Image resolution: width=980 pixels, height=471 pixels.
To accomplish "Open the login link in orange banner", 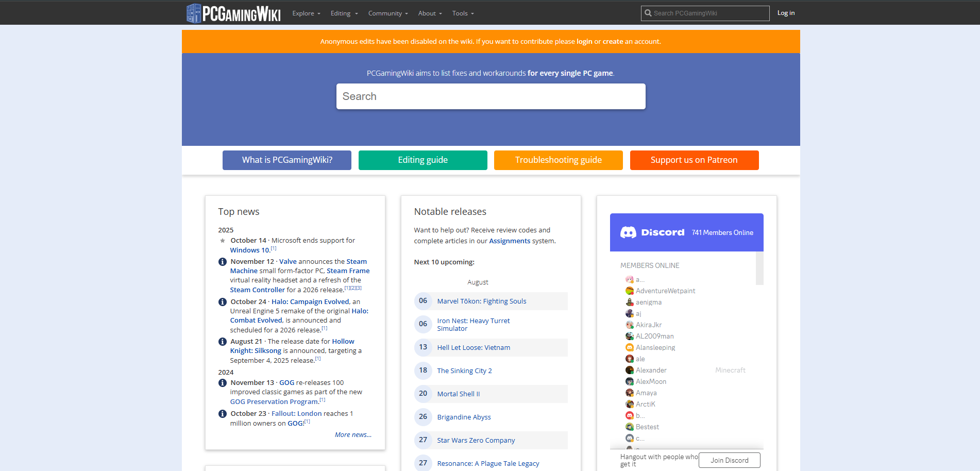I will pos(584,42).
